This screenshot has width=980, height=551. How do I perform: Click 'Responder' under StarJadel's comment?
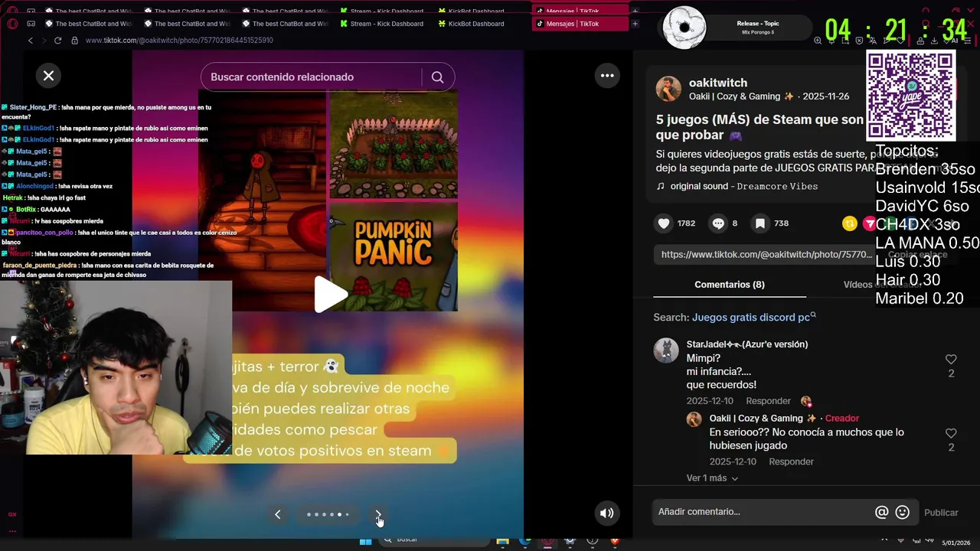coord(768,401)
